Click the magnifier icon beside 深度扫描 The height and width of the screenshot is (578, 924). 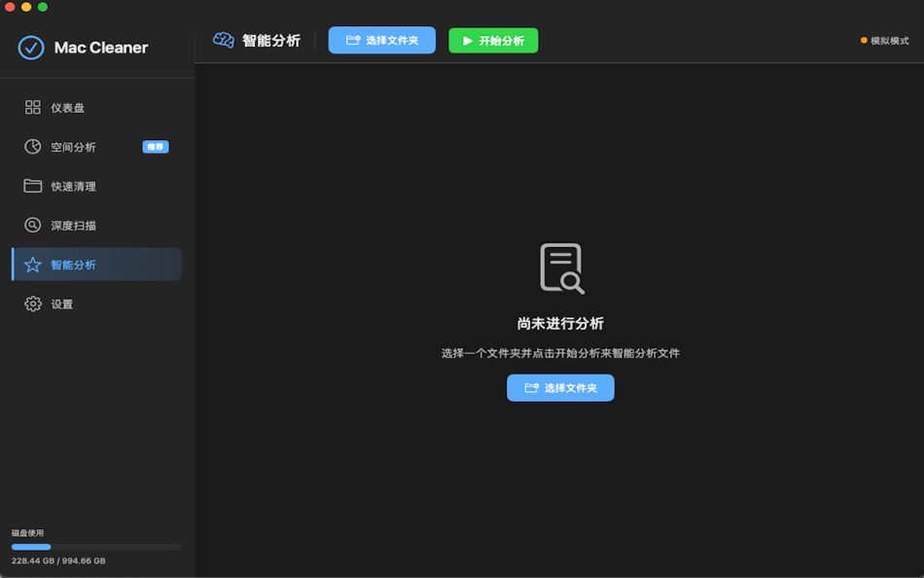[33, 225]
